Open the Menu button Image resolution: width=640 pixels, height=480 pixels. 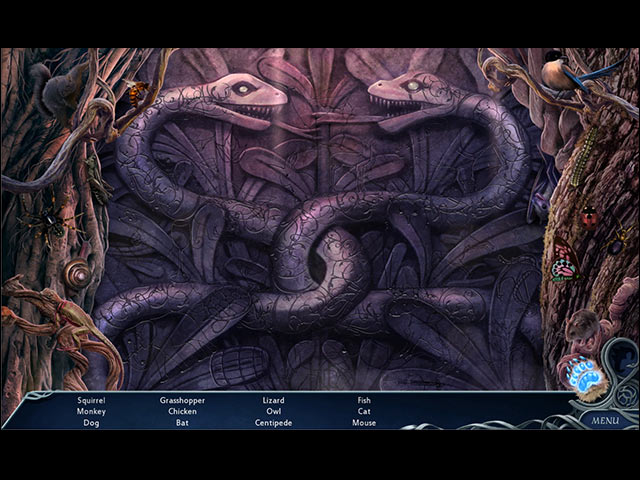[604, 420]
